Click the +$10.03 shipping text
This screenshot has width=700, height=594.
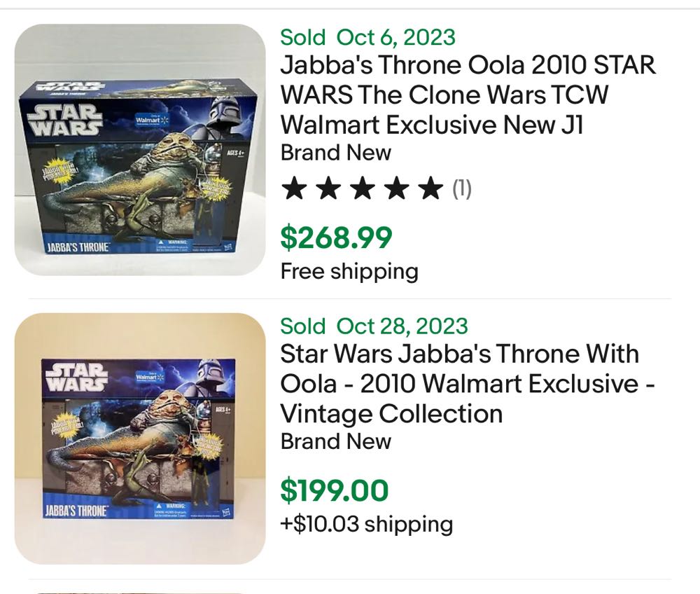pos(365,523)
